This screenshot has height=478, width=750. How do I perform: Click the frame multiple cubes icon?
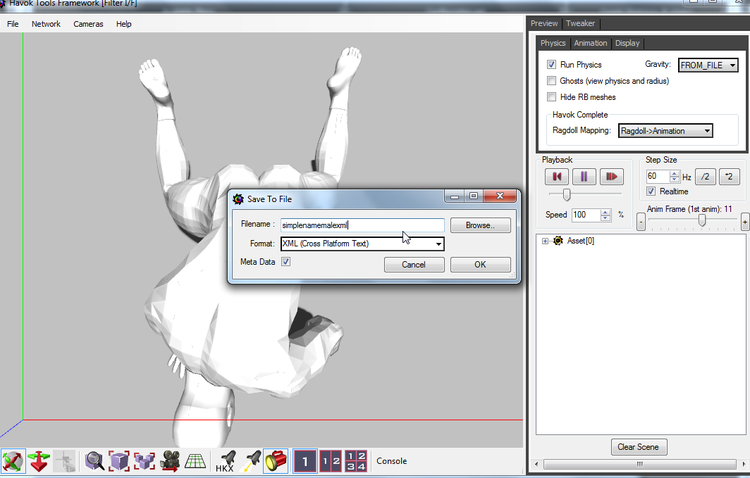coord(144,461)
